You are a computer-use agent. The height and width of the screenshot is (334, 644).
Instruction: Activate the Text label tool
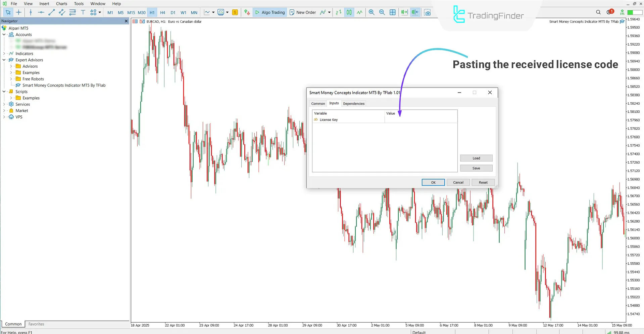[x=83, y=12]
